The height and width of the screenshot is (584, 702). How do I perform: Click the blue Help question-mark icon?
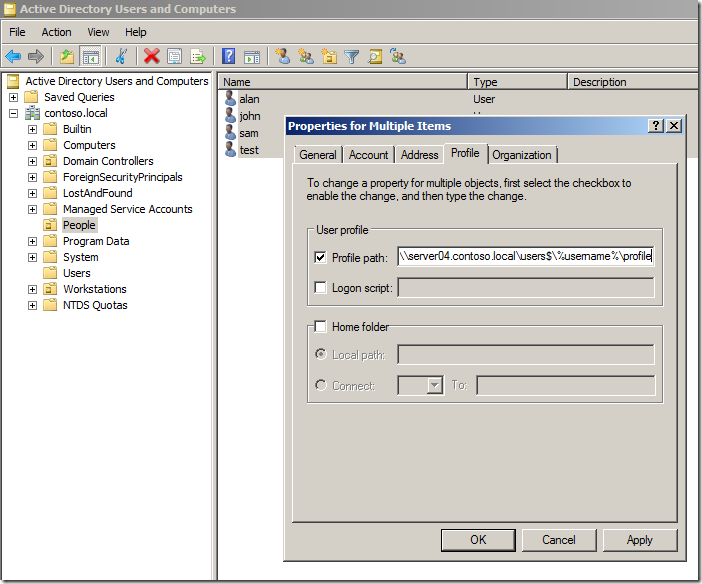228,57
